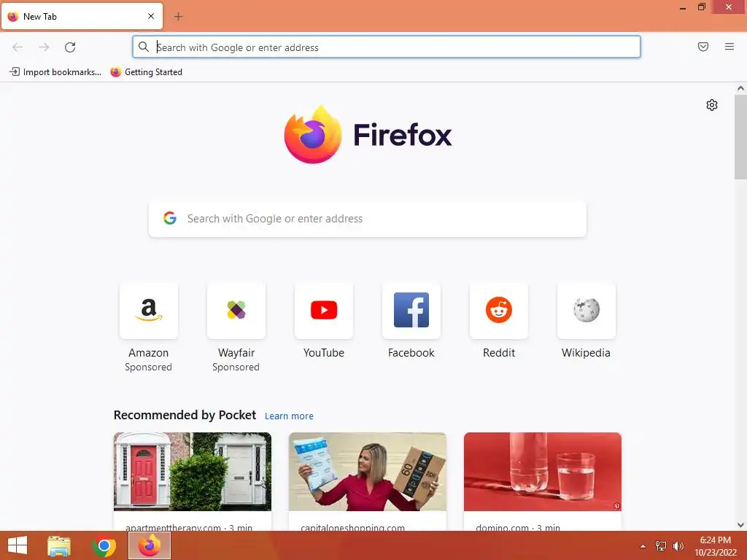Click the vertical scrollbar thumb
747x560 pixels.
pos(740,136)
